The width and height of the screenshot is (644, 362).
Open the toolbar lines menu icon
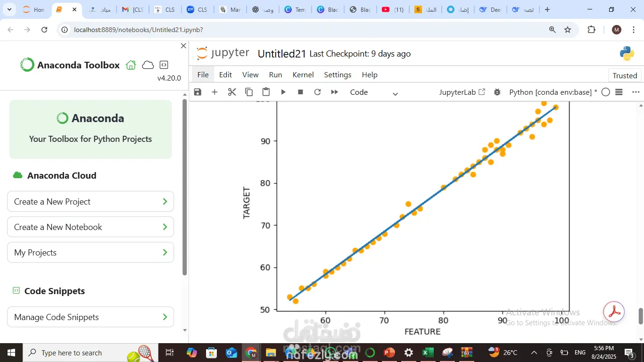pyautogui.click(x=619, y=92)
